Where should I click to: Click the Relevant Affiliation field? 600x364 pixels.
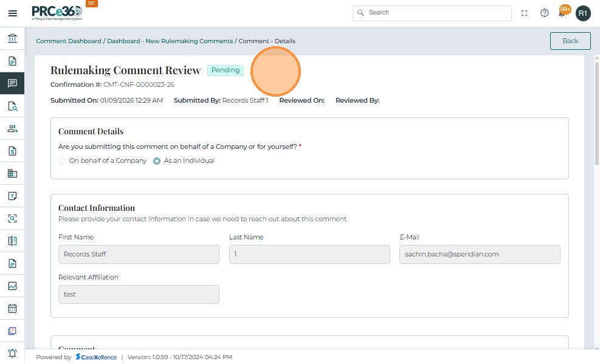(x=139, y=294)
